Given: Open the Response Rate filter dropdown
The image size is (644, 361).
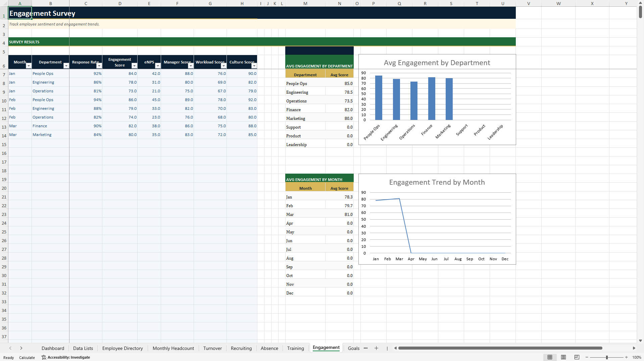Looking at the screenshot, I should pyautogui.click(x=99, y=66).
